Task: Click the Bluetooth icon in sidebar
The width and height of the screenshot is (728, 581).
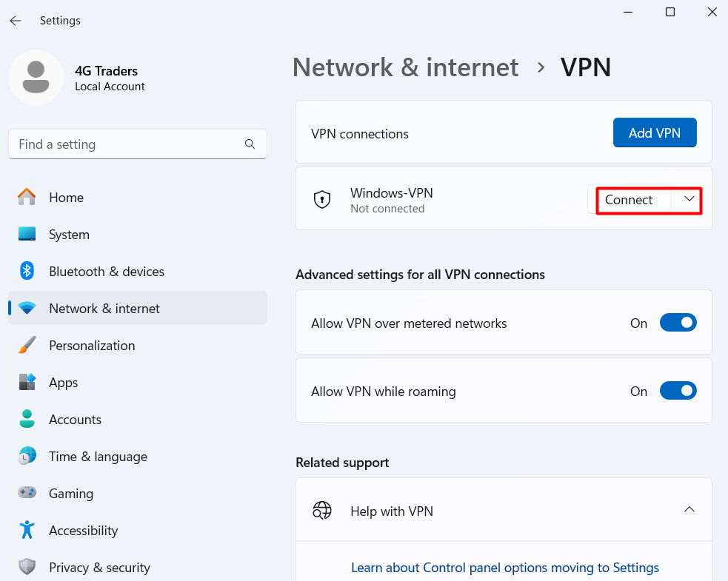Action: coord(27,271)
